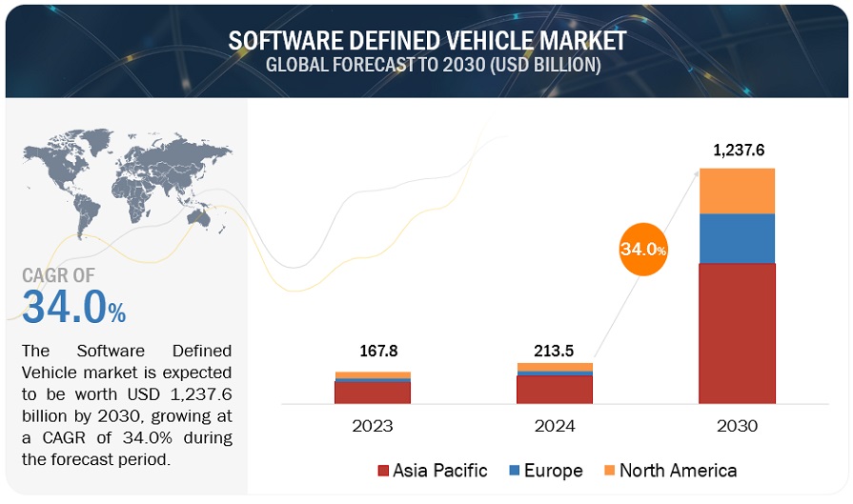Click the Asia Pacific legend label

point(442,471)
